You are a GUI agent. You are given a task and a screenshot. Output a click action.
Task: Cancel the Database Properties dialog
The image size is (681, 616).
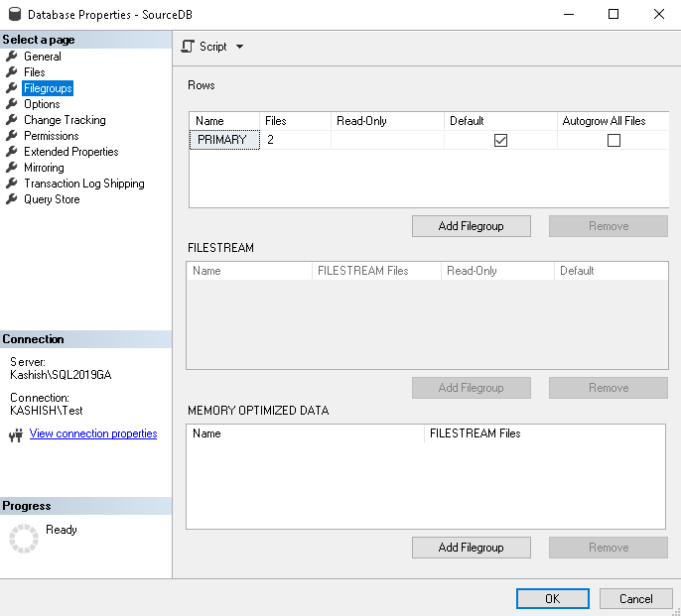[635, 599]
